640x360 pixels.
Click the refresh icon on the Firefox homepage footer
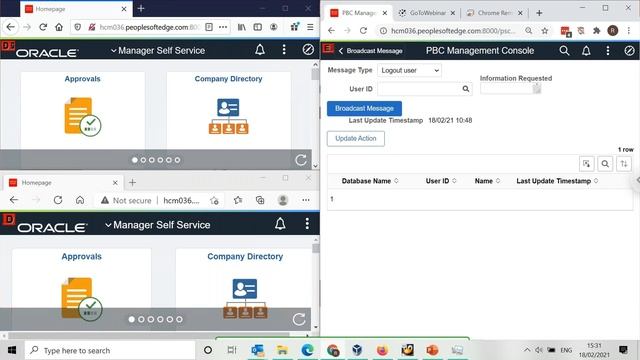[x=301, y=160]
